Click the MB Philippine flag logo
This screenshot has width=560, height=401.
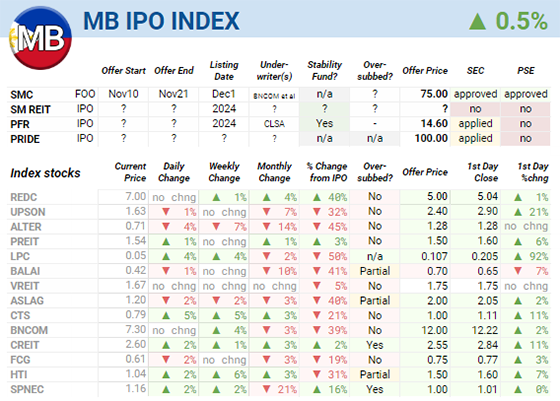coord(40,38)
